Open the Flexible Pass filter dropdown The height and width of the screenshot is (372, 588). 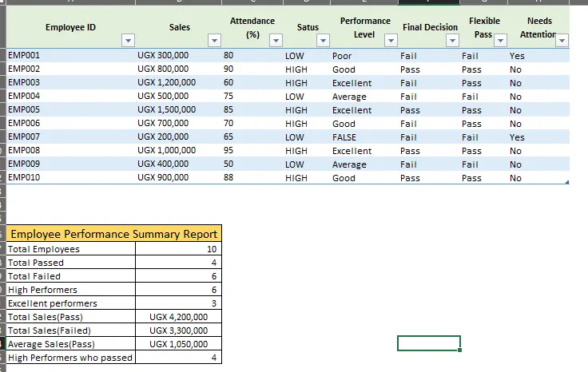[x=500, y=40]
